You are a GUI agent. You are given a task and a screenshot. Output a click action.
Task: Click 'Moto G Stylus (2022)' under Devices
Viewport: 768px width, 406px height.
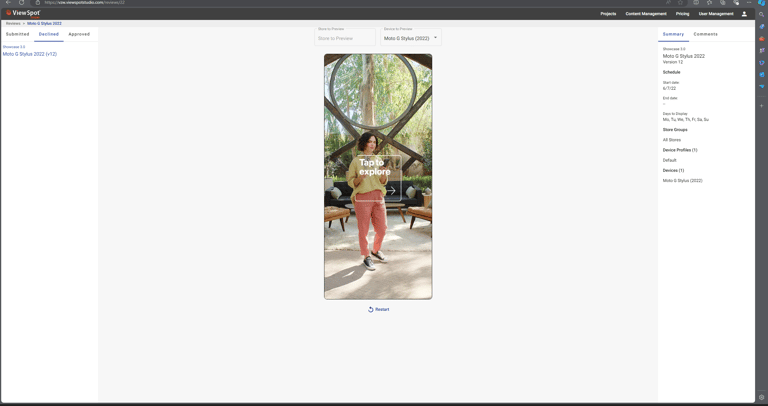(683, 181)
